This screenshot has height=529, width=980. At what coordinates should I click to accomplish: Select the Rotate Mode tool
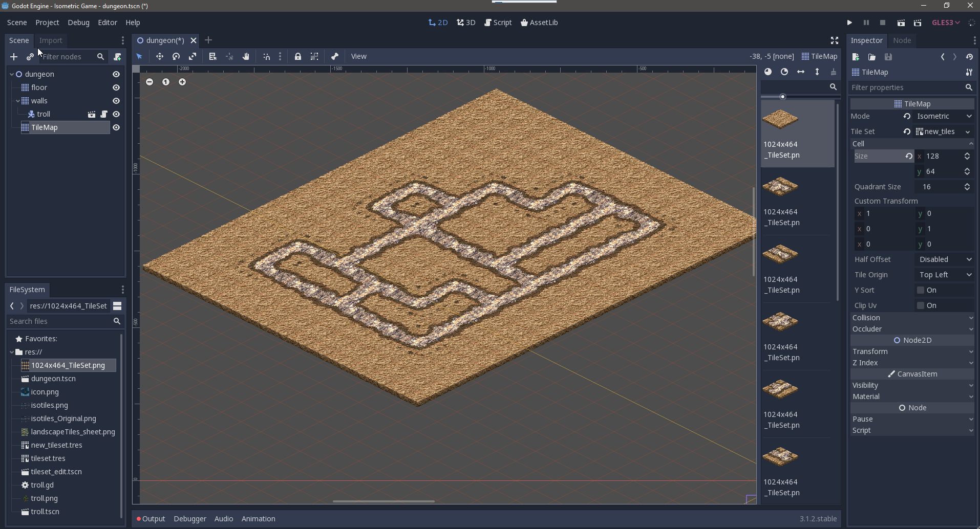click(x=176, y=56)
